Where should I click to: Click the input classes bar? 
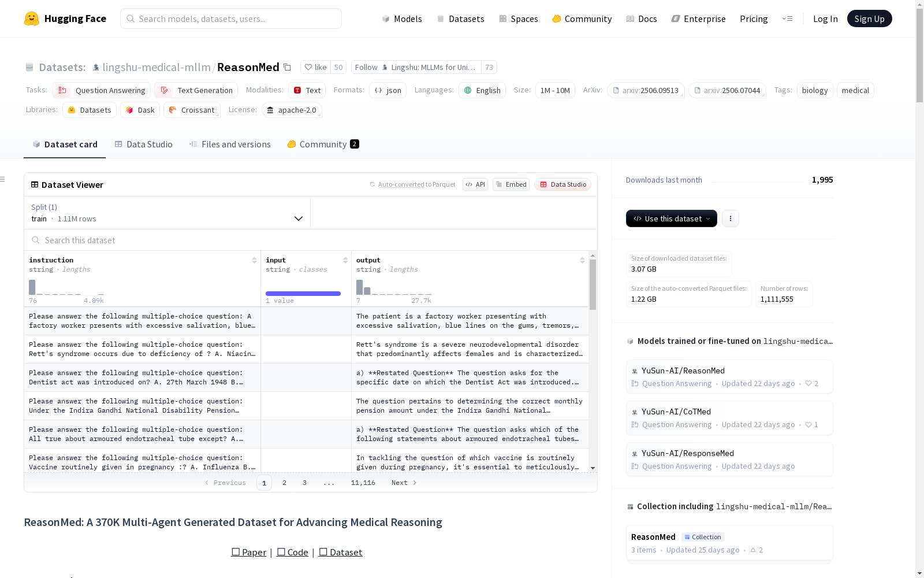pyautogui.click(x=303, y=294)
